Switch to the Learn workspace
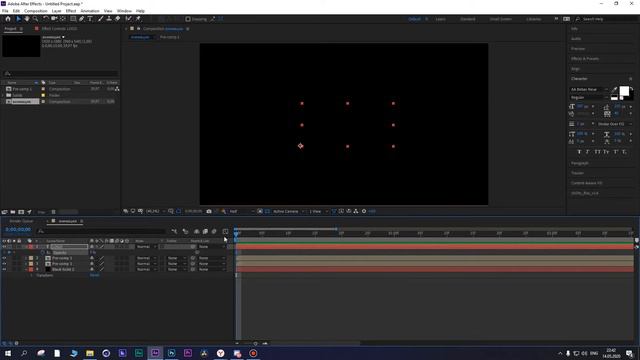 440,19
